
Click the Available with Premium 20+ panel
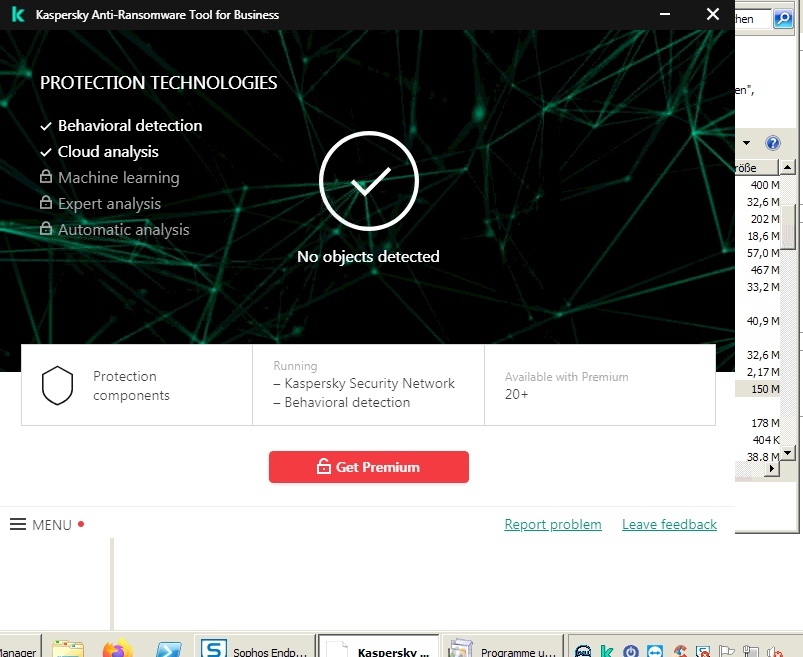600,385
